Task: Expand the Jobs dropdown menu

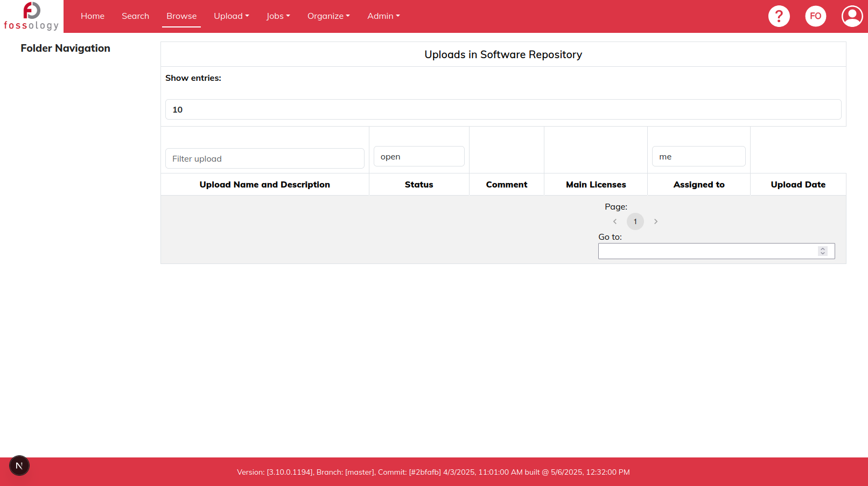Action: [x=278, y=16]
